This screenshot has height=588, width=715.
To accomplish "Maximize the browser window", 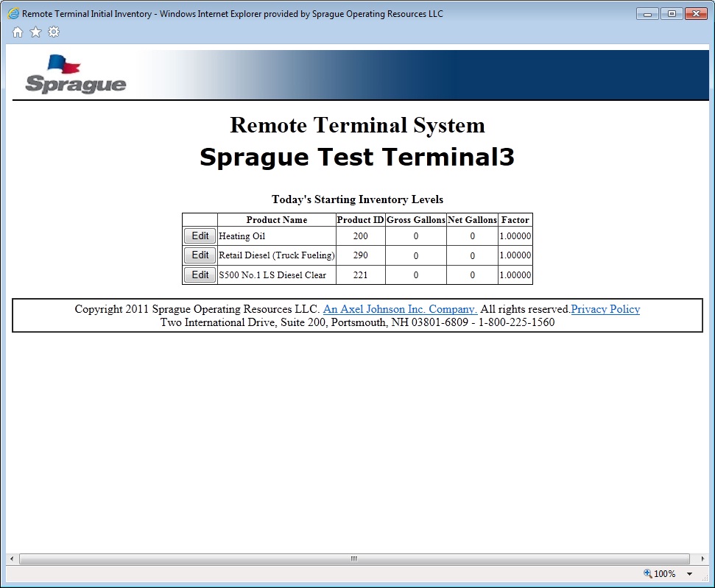I will [672, 14].
